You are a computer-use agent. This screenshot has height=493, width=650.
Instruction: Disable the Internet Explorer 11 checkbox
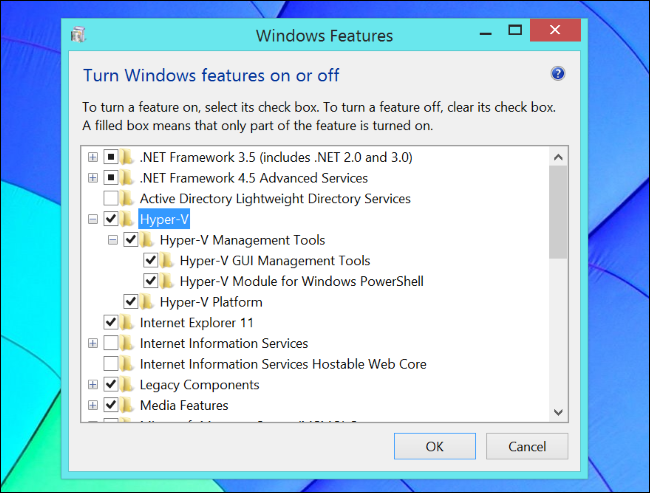tap(110, 323)
